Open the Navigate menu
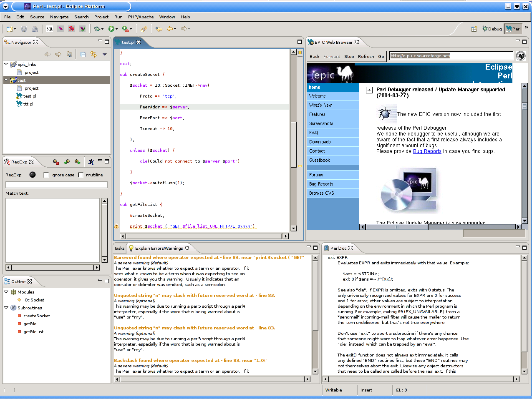 tap(59, 17)
